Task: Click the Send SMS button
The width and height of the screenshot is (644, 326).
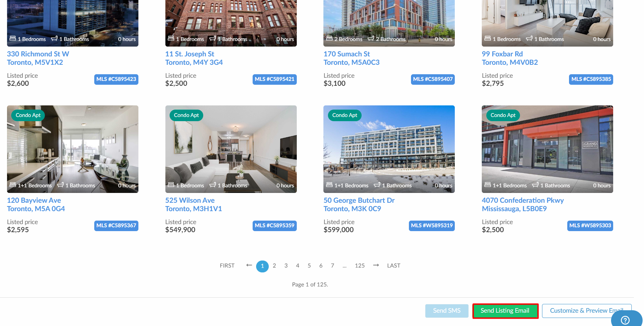Action: click(447, 311)
